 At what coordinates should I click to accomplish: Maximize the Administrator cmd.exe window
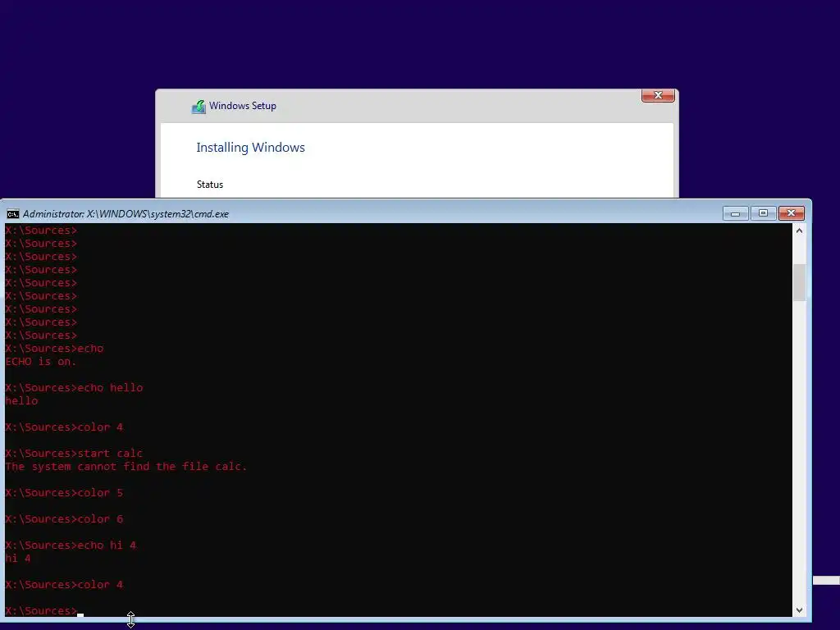pyautogui.click(x=763, y=213)
